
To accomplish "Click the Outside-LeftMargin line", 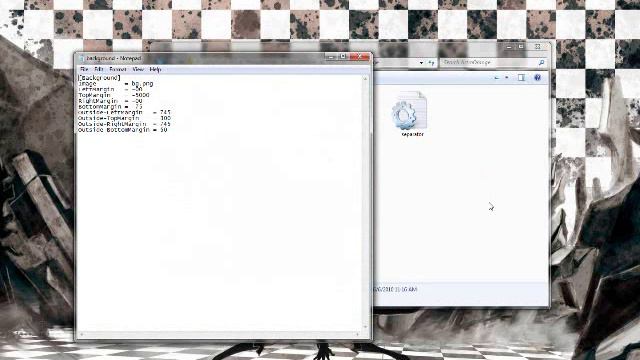I will [x=124, y=112].
